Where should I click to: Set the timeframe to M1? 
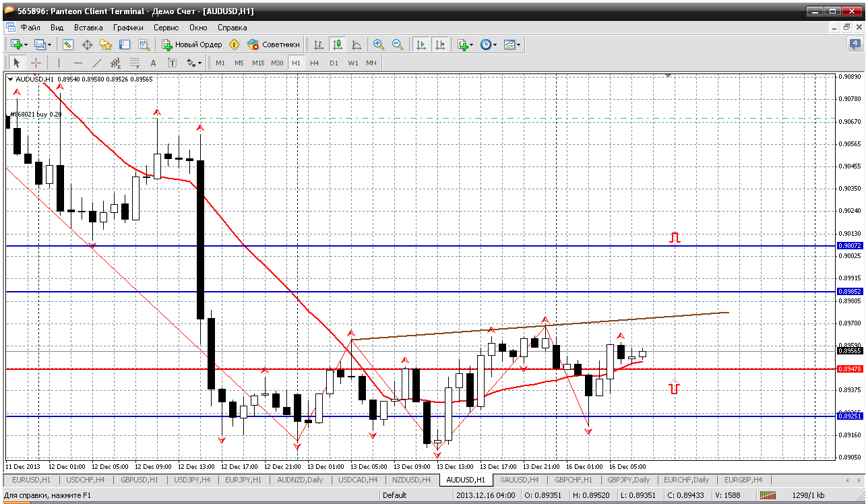220,63
